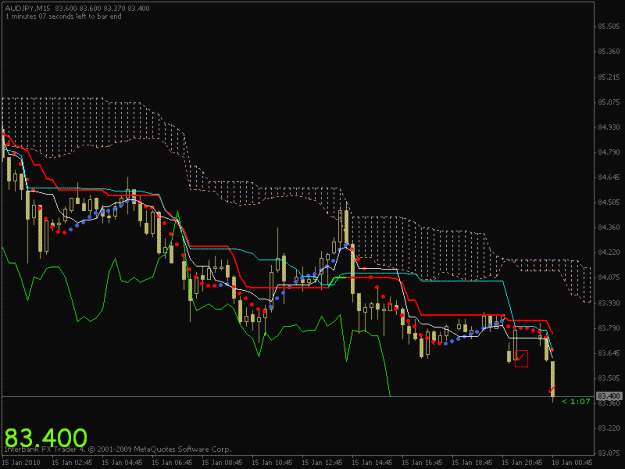Select the 85.360 price axis label
Image resolution: width=625 pixels, height=469 pixels.
(x=609, y=52)
